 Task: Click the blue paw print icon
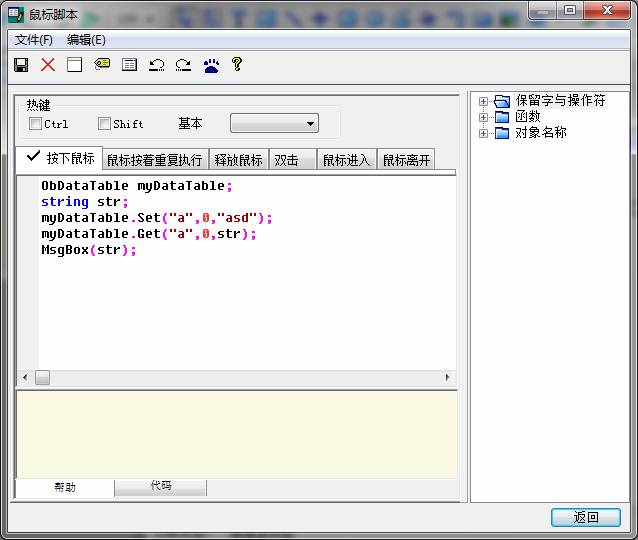pos(211,65)
